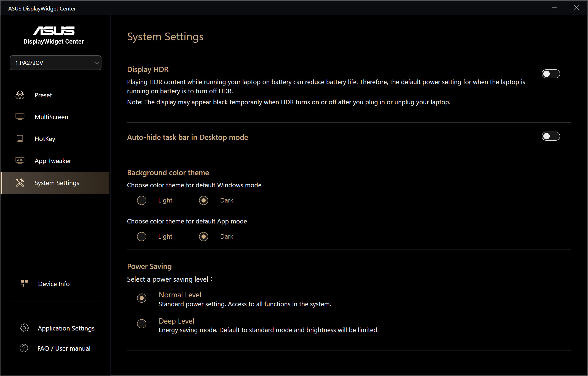Screen dimensions: 588x376
Task: Click the HotKey icon in sidebar
Action: tap(20, 138)
